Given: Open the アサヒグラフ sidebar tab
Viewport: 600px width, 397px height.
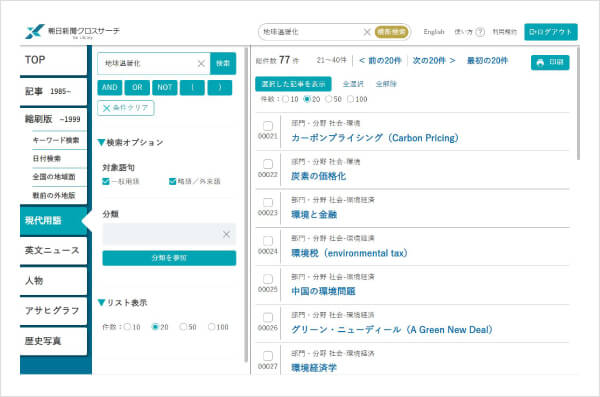Looking at the screenshot, I should pyautogui.click(x=54, y=310).
